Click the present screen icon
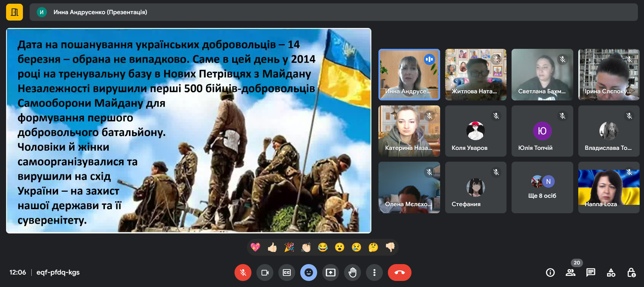Viewport: 644px width, 287px height. click(331, 273)
